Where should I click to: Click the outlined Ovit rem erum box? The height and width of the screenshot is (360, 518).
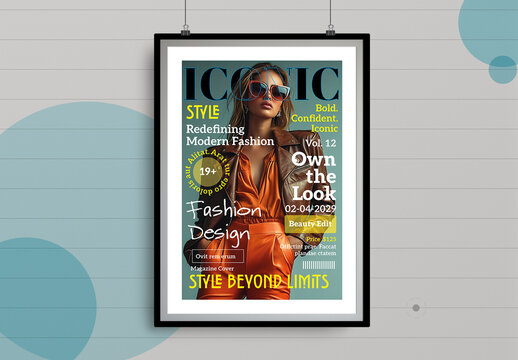pyautogui.click(x=218, y=256)
